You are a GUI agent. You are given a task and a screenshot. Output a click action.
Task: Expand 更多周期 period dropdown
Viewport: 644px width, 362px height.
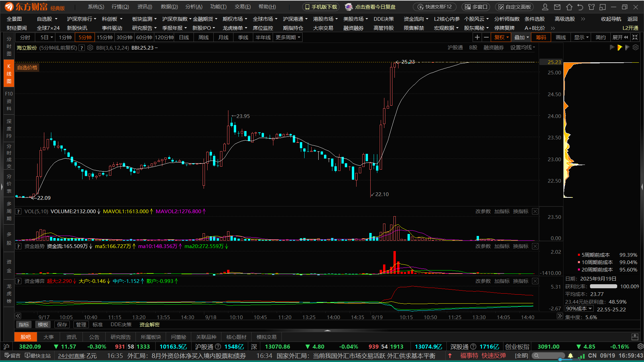point(288,37)
